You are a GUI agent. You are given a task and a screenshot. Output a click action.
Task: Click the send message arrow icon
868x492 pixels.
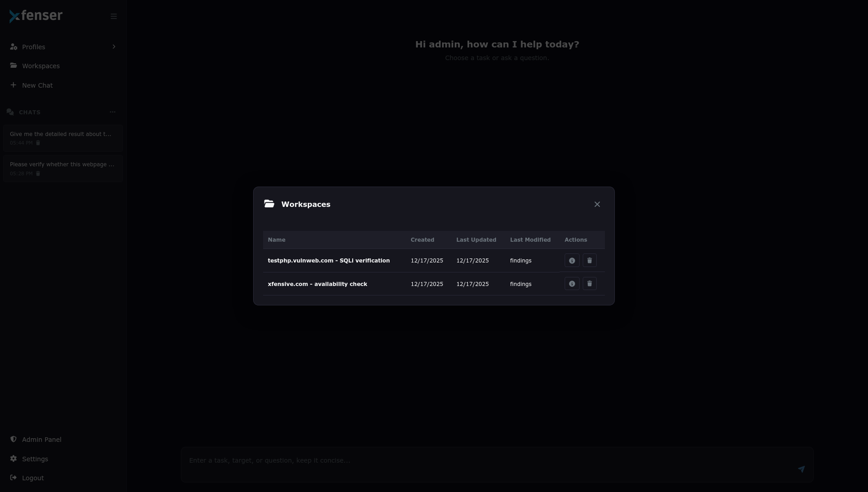[x=801, y=469]
